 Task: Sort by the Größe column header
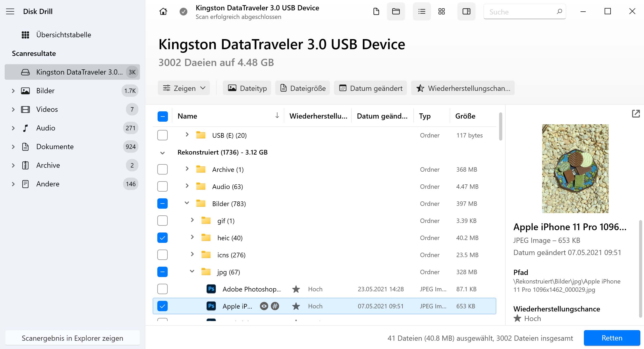(x=465, y=116)
